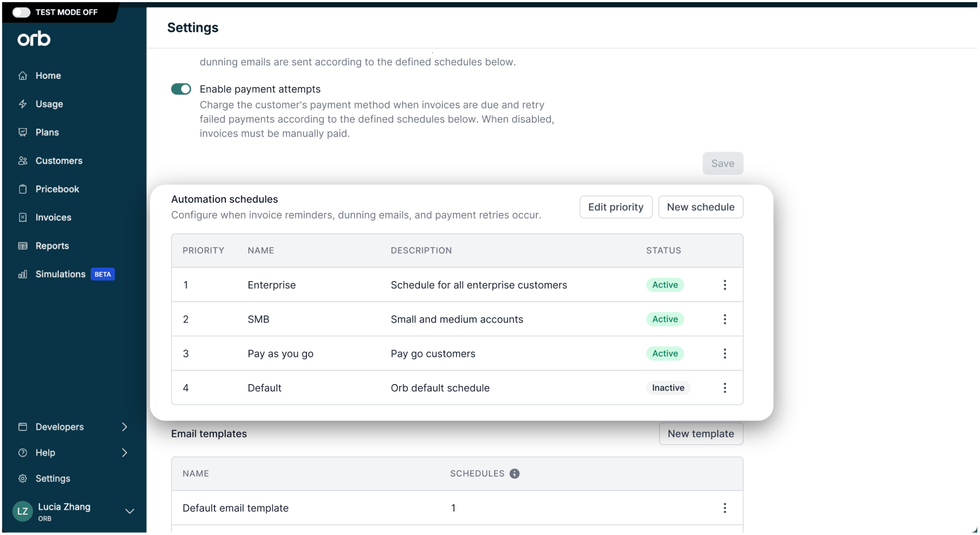Click the Pricebook clipboard icon

pos(23,189)
